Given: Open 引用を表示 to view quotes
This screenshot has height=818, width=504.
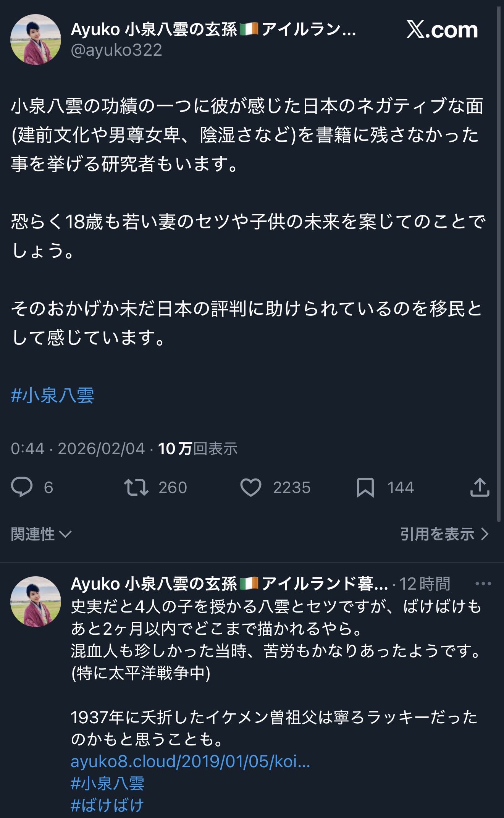Looking at the screenshot, I should pyautogui.click(x=444, y=534).
